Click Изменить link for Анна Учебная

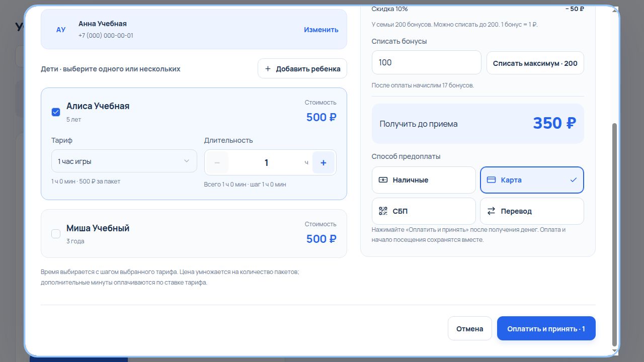(321, 30)
